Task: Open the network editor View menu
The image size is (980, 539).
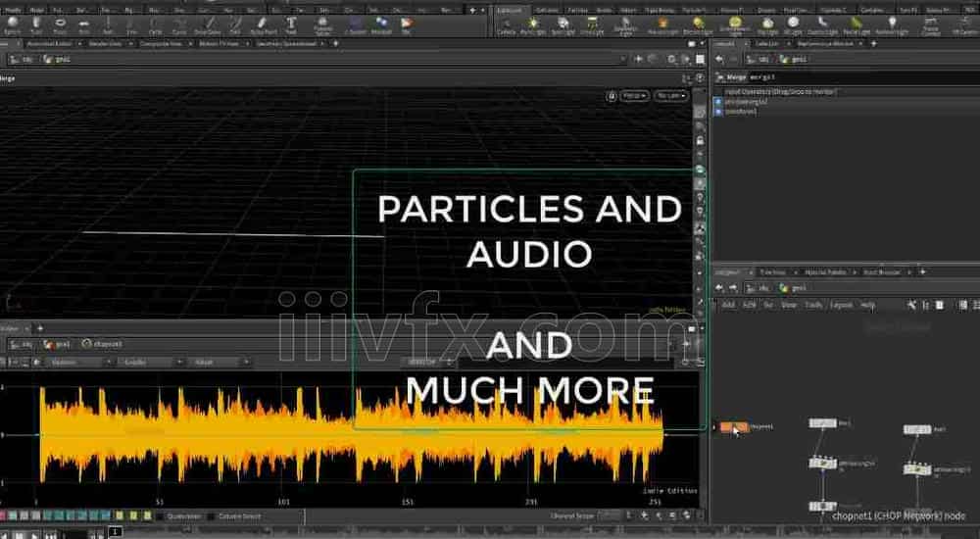Action: (x=789, y=305)
